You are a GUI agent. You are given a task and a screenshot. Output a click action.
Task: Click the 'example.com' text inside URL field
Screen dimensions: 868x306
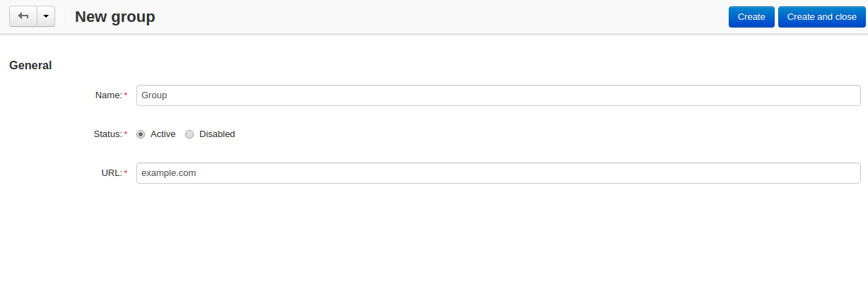(168, 173)
